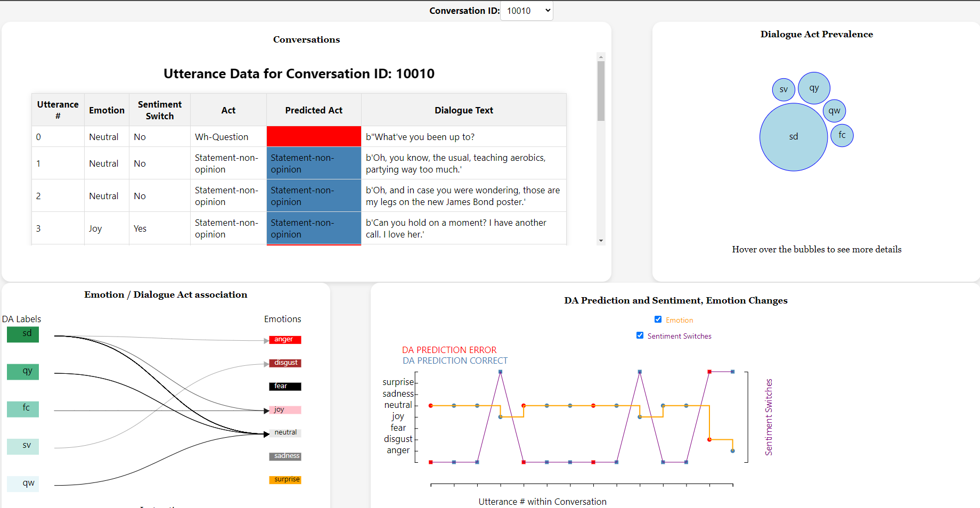Click the first purple sentiment peak marker
Screen dimensions: 980x508
tap(500, 372)
